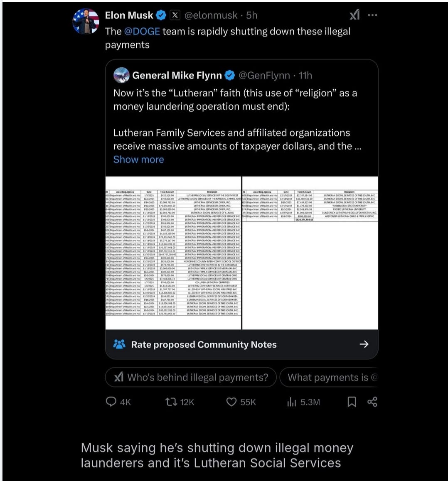Bookmark the post with the bookmark icon

[x=351, y=402]
